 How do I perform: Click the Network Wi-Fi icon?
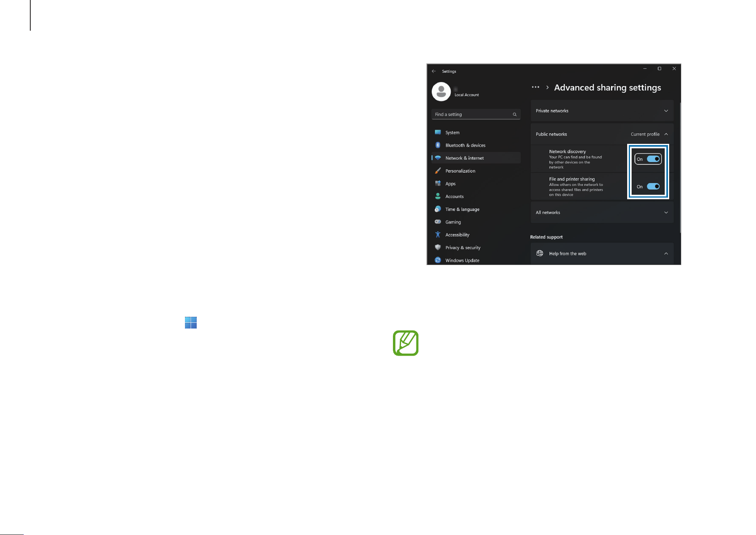click(438, 158)
